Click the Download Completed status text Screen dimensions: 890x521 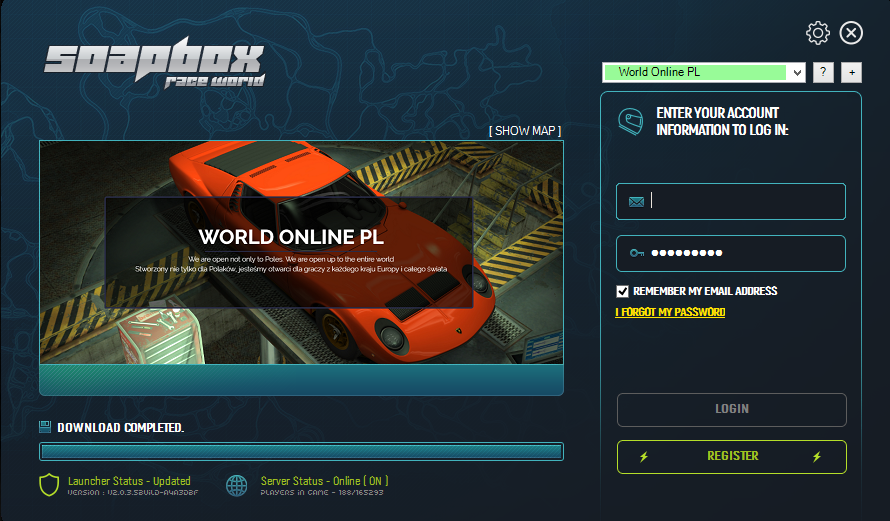coord(120,427)
